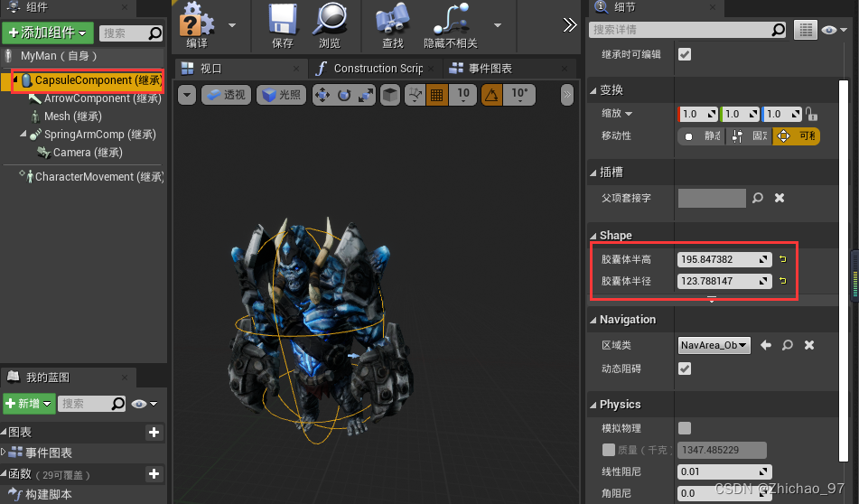Toggle surface snapping icon
The width and height of the screenshot is (859, 504).
(415, 95)
